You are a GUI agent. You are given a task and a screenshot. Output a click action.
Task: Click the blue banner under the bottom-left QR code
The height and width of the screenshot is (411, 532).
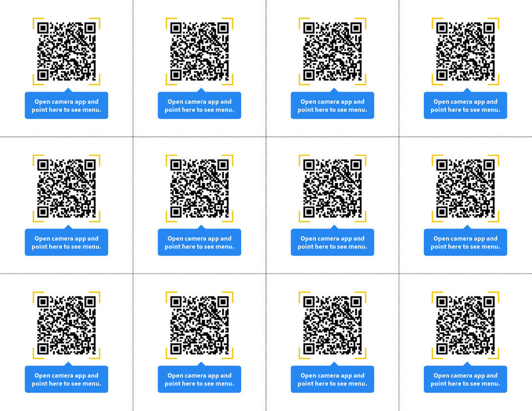point(66,379)
